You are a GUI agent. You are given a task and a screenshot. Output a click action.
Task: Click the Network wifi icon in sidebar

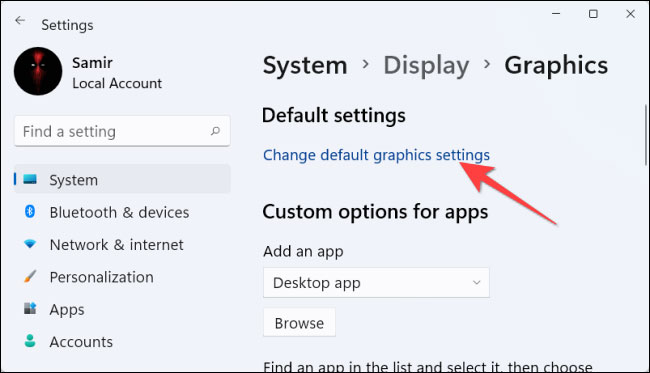pos(30,244)
